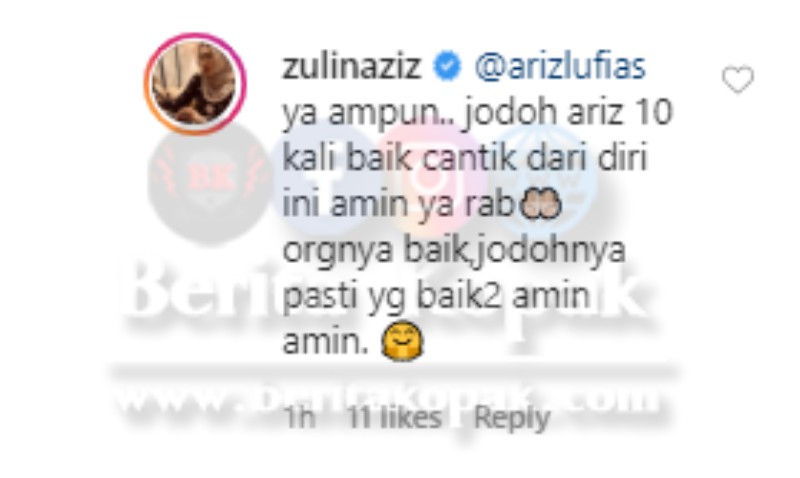800x478 pixels.
Task: Reply to zulinaziz's comment
Action: [512, 419]
